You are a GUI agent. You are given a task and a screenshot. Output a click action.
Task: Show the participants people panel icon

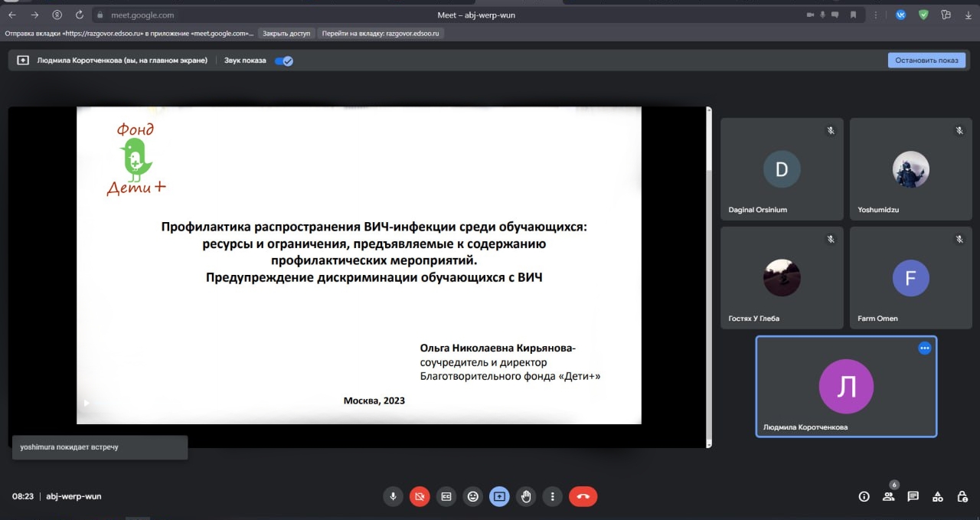(x=888, y=496)
